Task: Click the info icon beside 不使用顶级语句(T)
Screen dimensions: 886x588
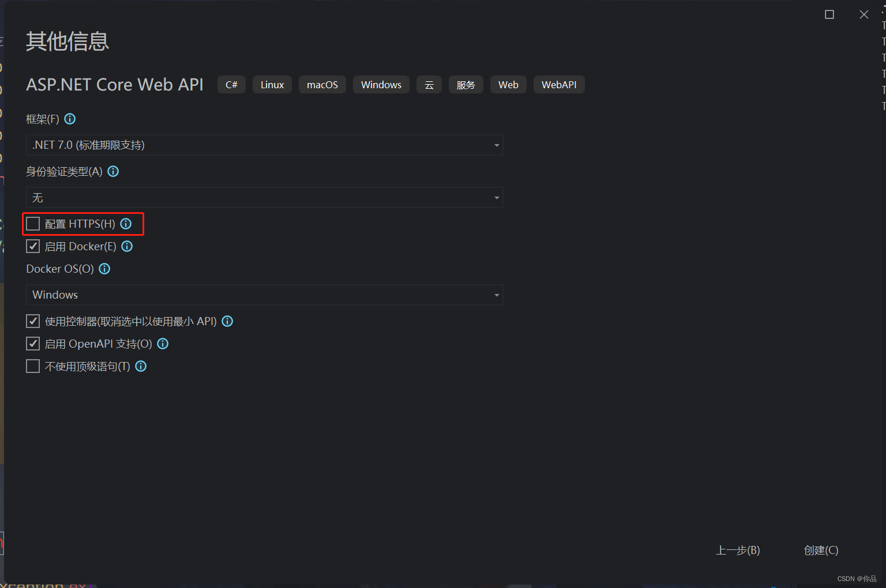Action: [x=141, y=366]
